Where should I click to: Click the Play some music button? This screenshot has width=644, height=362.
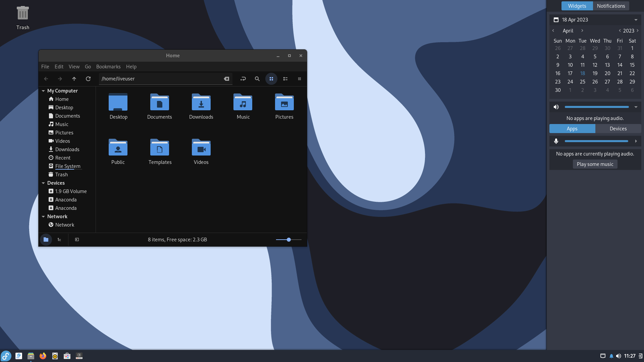click(x=595, y=164)
